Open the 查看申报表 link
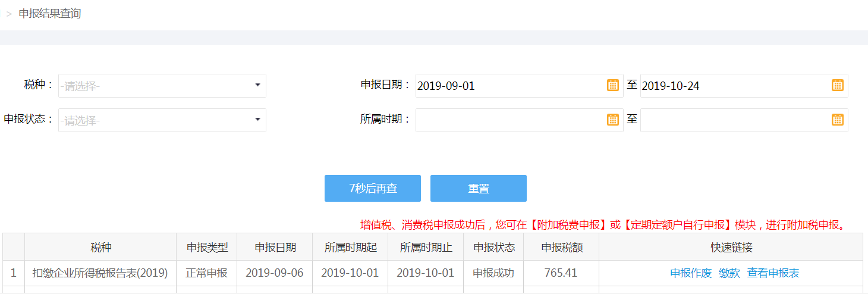Viewport: 868px width, 294px height. tap(773, 273)
